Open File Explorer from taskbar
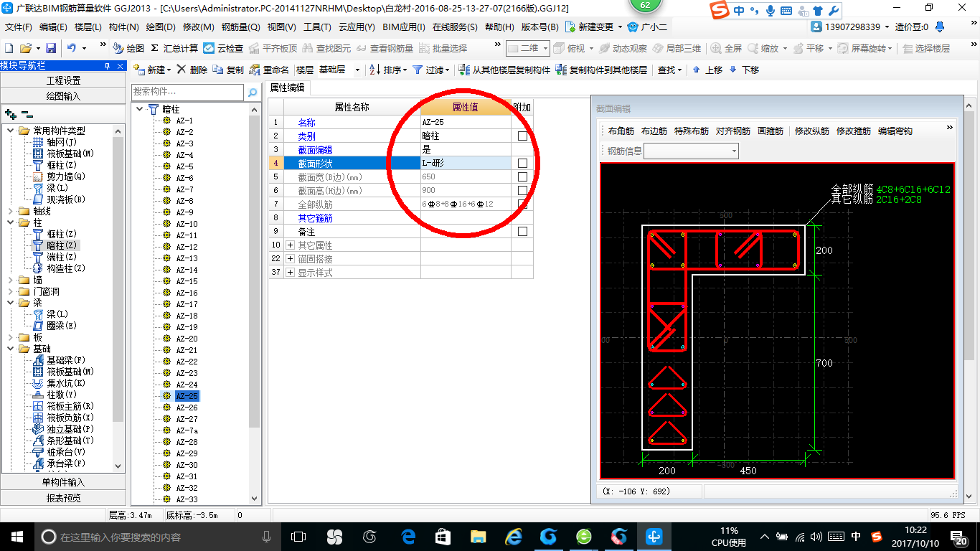This screenshot has width=980, height=551. [x=479, y=537]
